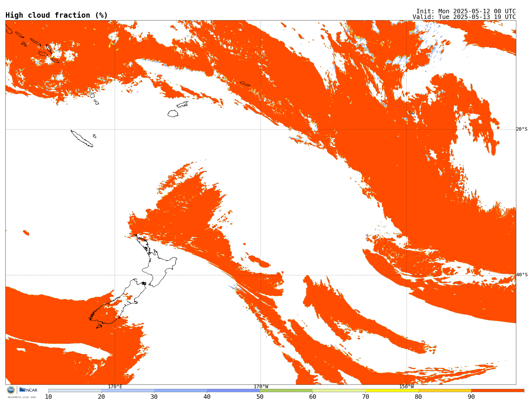Select the 'Init: Mon 2025-05-12 00 UTC' text
This screenshot has width=532, height=400.
[466, 11]
